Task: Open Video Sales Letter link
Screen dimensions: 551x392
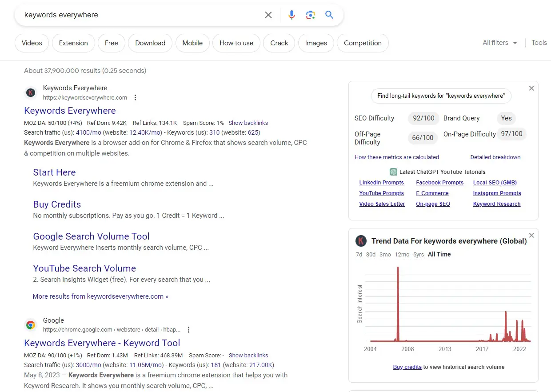Action: 382,204
